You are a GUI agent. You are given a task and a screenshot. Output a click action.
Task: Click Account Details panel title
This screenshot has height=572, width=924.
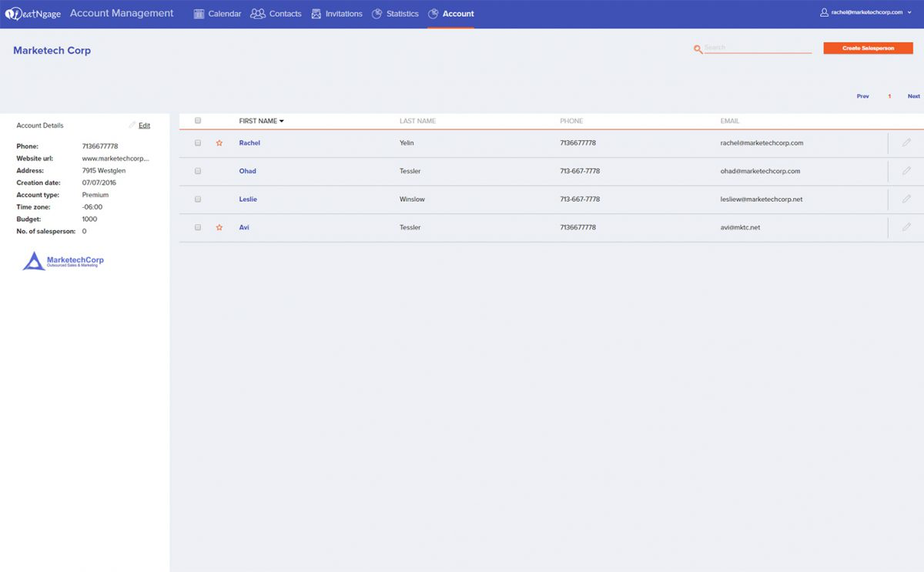click(x=40, y=125)
